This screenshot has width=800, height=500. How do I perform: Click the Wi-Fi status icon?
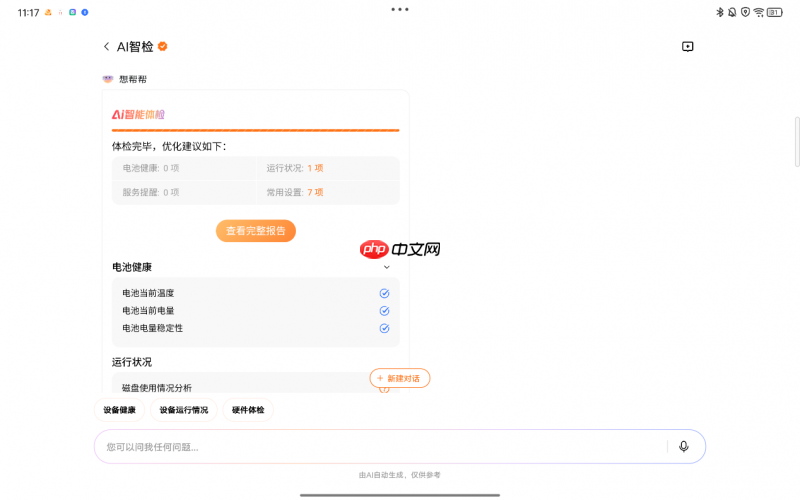click(759, 12)
